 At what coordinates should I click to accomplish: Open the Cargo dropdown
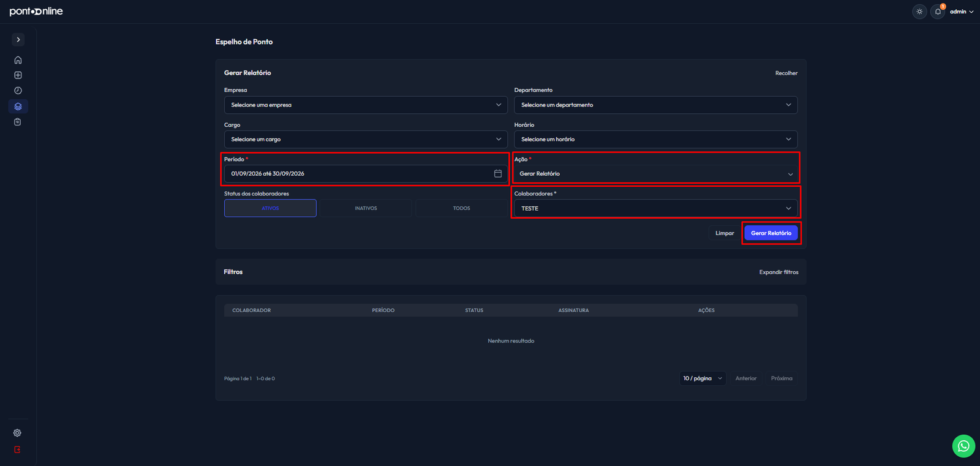tap(366, 139)
